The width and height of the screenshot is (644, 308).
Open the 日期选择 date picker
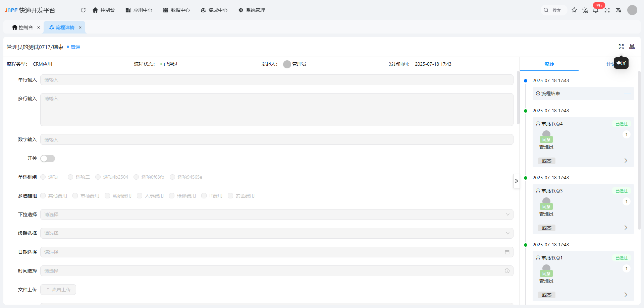[277, 252]
